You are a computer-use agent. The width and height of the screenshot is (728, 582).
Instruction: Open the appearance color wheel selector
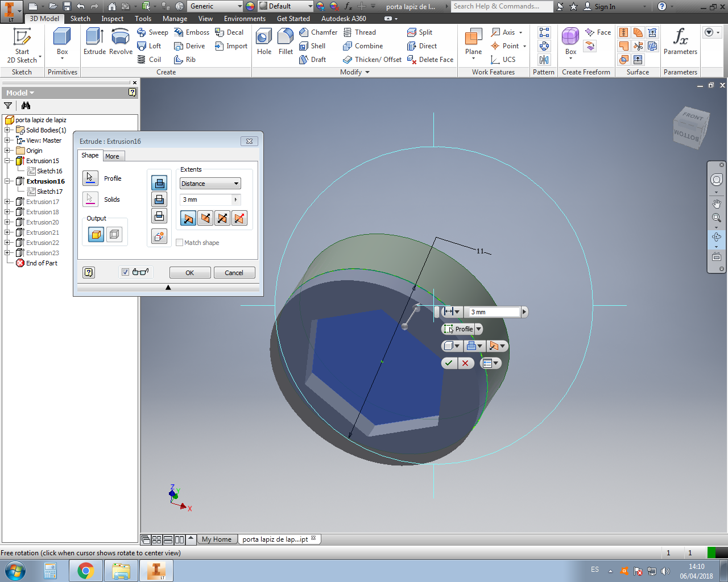250,6
